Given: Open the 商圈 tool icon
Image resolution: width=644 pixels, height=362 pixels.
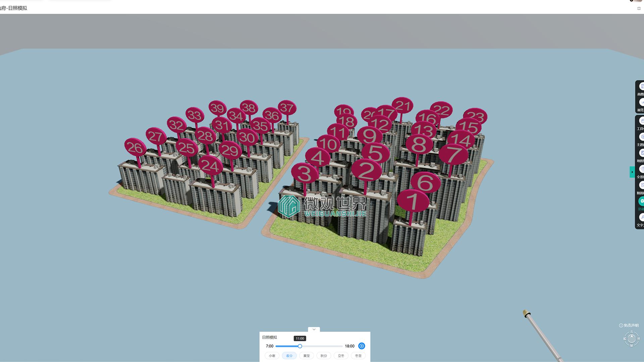Looking at the screenshot, I should pos(641,86).
